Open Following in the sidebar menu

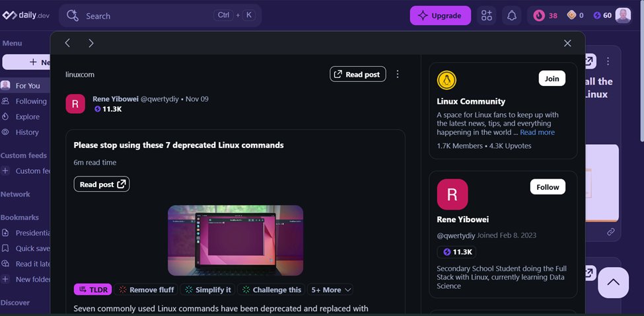(24, 101)
